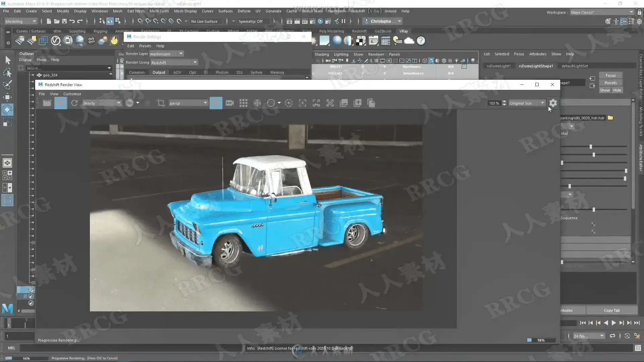The image size is (644, 362).
Task: Click the grid bucket icon in render toolbar
Action: pos(244,103)
